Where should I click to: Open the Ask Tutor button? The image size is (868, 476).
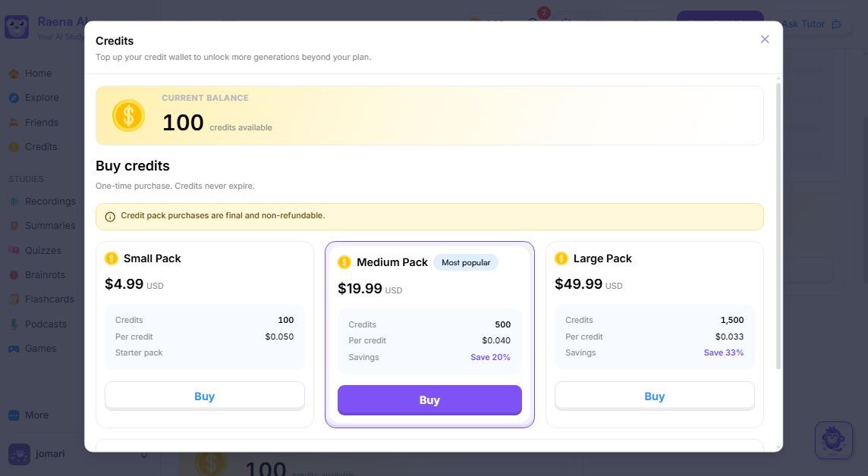tap(811, 23)
